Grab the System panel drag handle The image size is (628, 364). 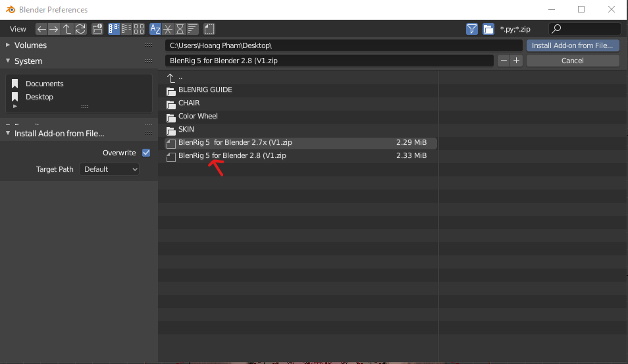149,61
